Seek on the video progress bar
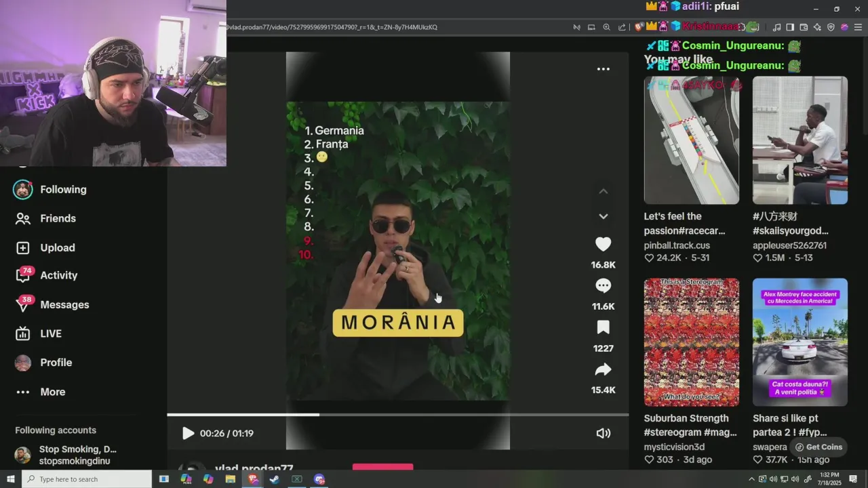 click(x=398, y=415)
